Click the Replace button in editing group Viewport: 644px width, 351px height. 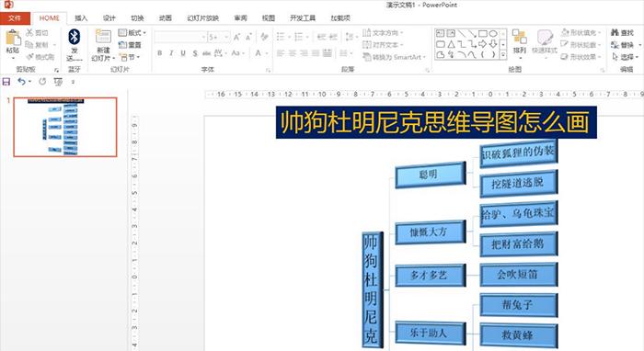623,45
